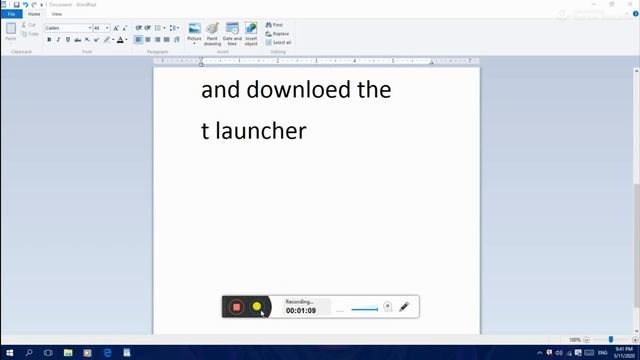Screen dimensions: 640x360
Task: Open the Find dialog
Action: pos(274,25)
